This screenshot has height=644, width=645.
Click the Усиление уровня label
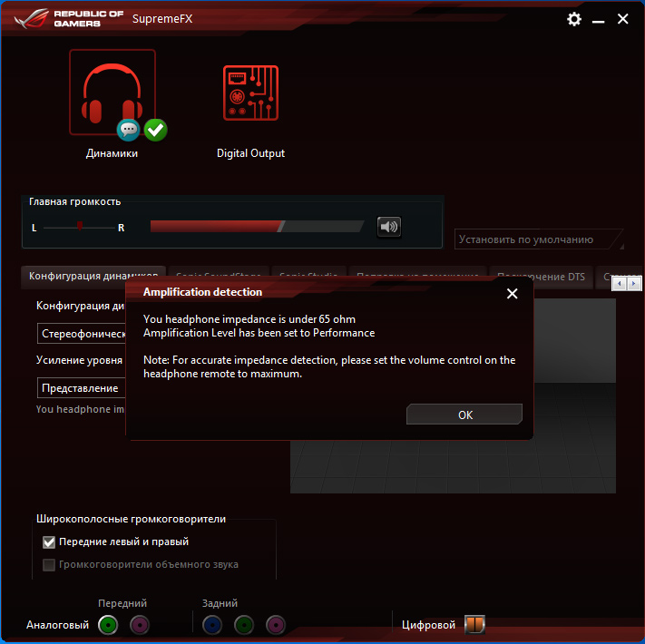point(80,360)
